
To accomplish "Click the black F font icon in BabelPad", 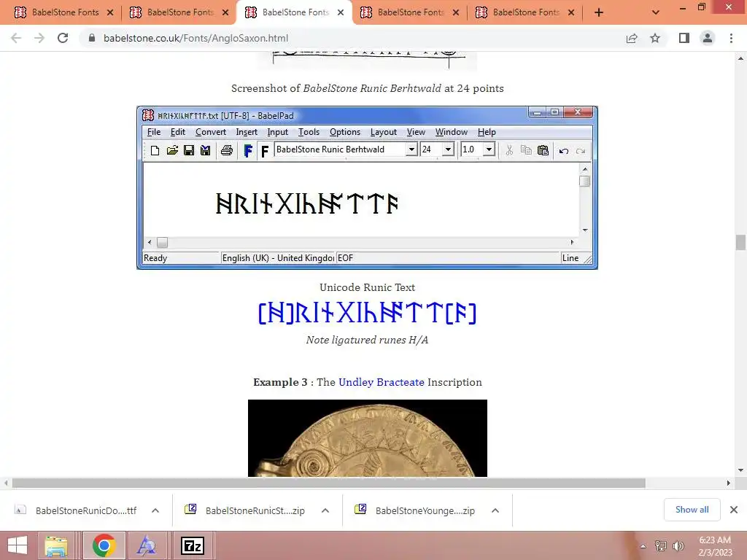I will 265,151.
